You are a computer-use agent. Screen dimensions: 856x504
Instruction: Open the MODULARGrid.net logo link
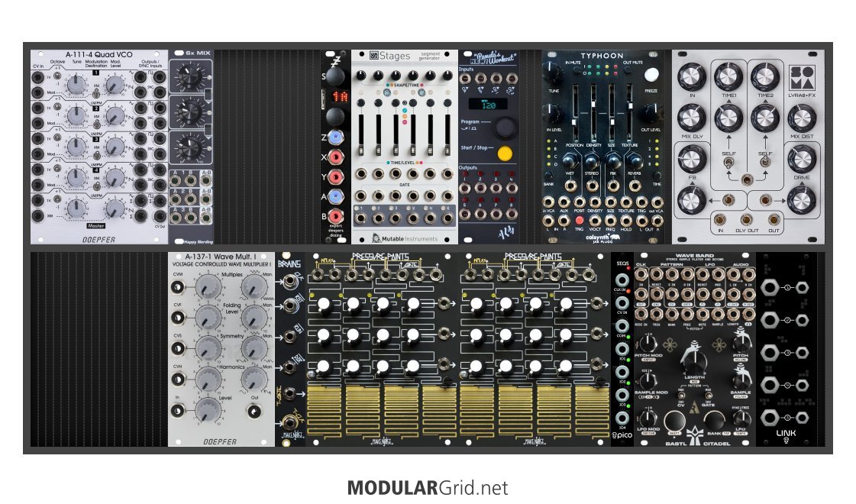(427, 488)
